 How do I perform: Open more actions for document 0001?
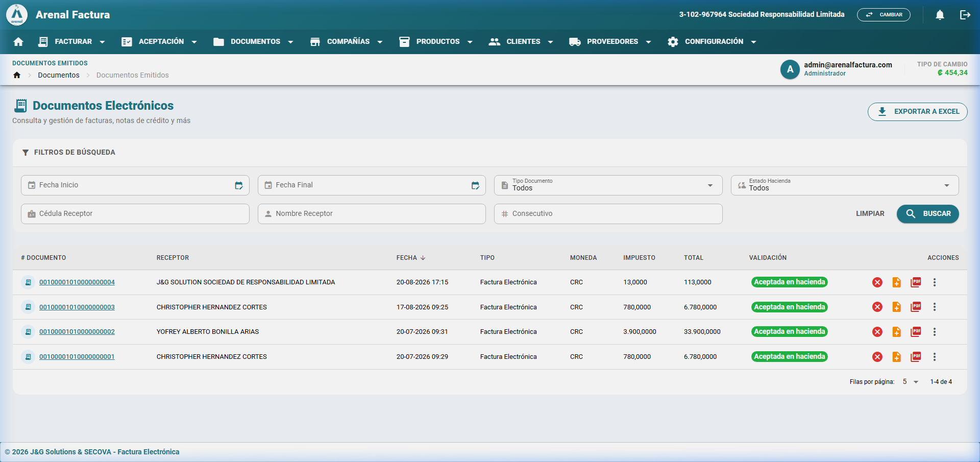[x=935, y=357]
